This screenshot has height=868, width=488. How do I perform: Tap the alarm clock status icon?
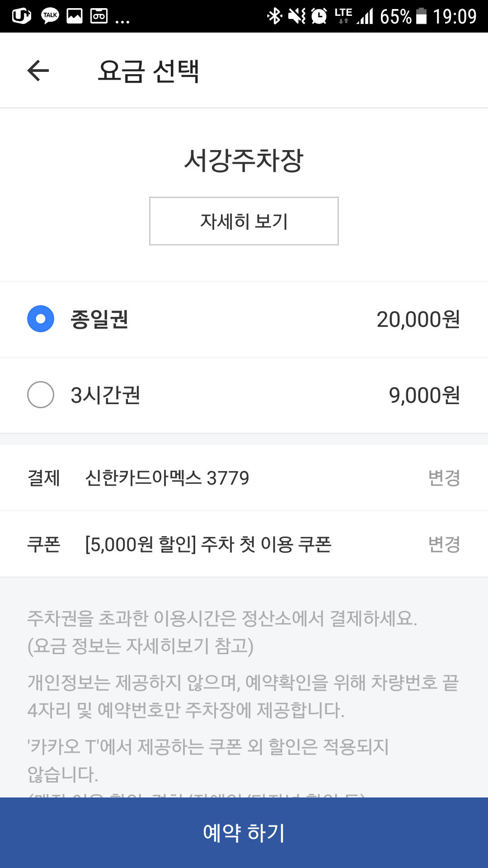click(x=319, y=16)
